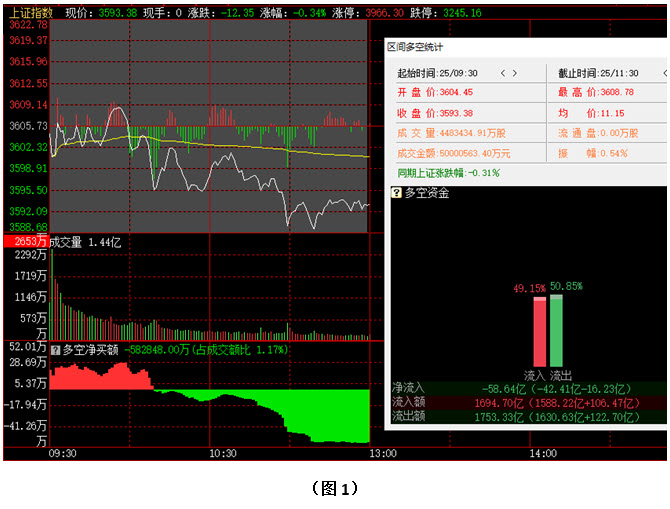The image size is (670, 509).
Task: Click the 50.85% outflow percentage
Action: click(x=566, y=286)
